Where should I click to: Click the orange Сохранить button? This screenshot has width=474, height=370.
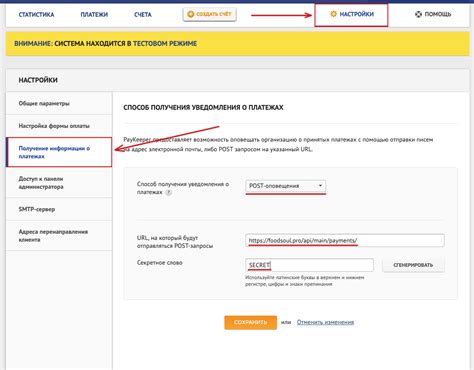tap(250, 322)
